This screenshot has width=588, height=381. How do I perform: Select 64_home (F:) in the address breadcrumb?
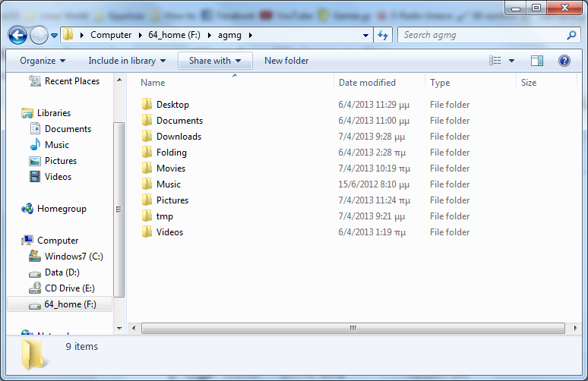click(x=174, y=35)
